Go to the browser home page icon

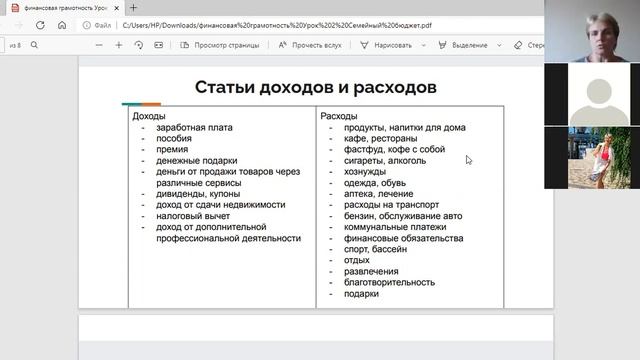coord(62,25)
